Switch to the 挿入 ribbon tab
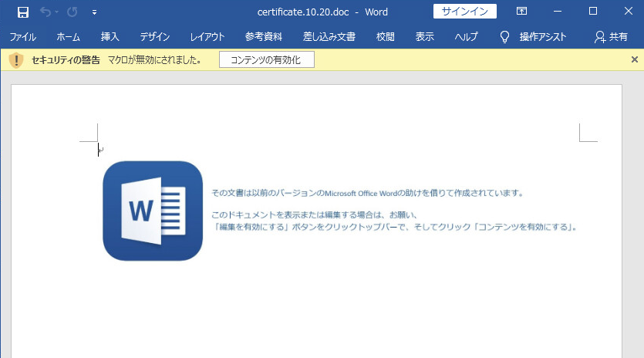 (110, 36)
